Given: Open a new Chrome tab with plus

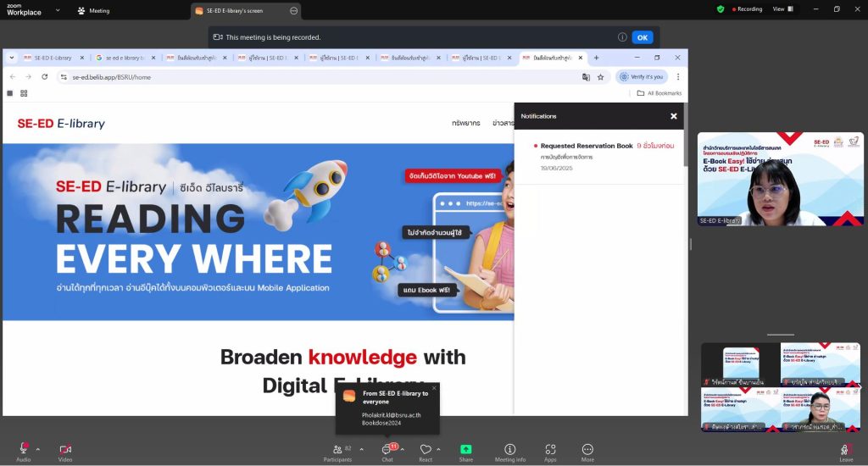Looking at the screenshot, I should (596, 58).
